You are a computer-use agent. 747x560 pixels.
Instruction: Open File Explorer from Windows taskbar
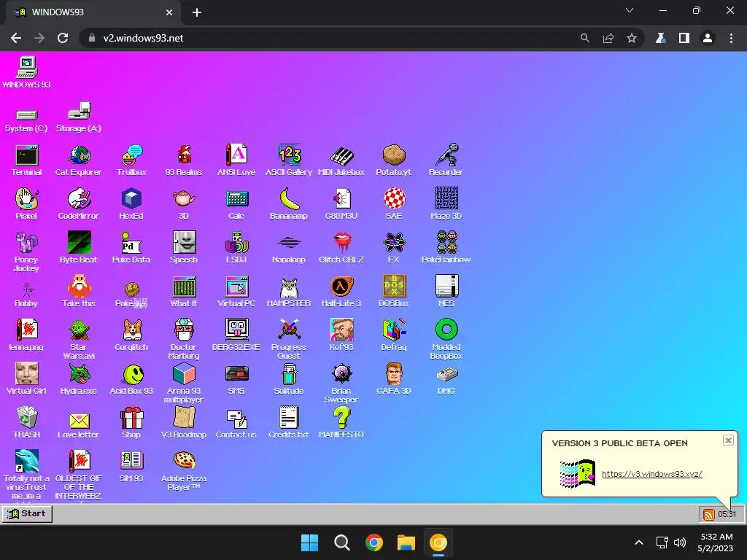coord(406,542)
